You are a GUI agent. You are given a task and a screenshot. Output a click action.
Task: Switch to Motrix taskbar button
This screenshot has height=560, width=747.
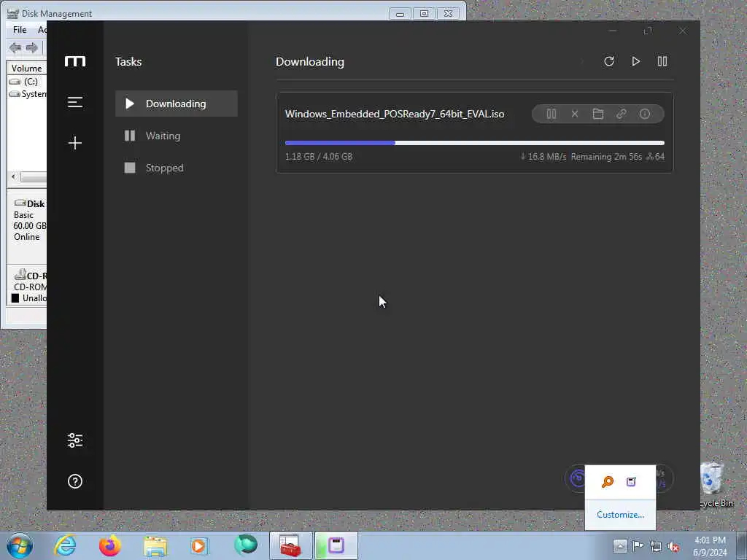point(336,545)
